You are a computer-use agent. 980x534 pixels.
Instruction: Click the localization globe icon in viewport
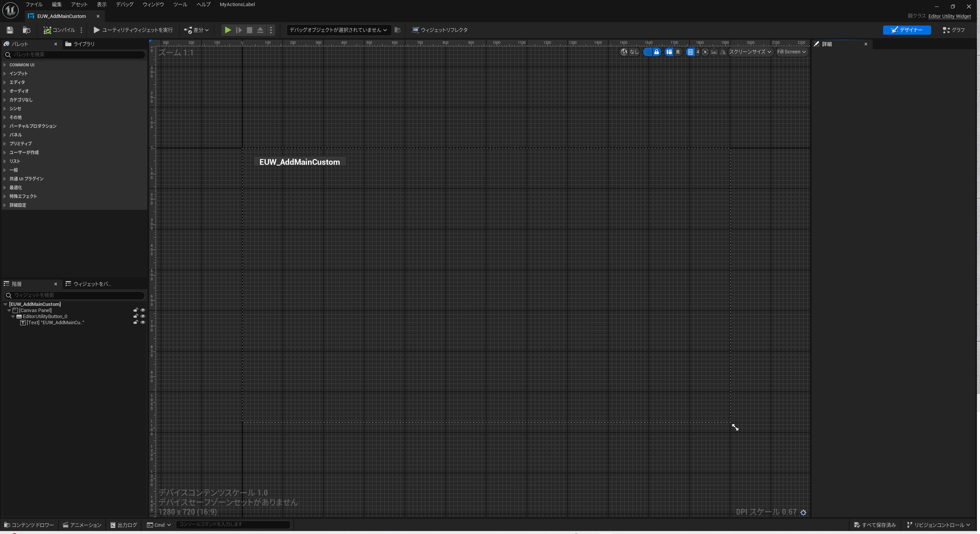[624, 52]
